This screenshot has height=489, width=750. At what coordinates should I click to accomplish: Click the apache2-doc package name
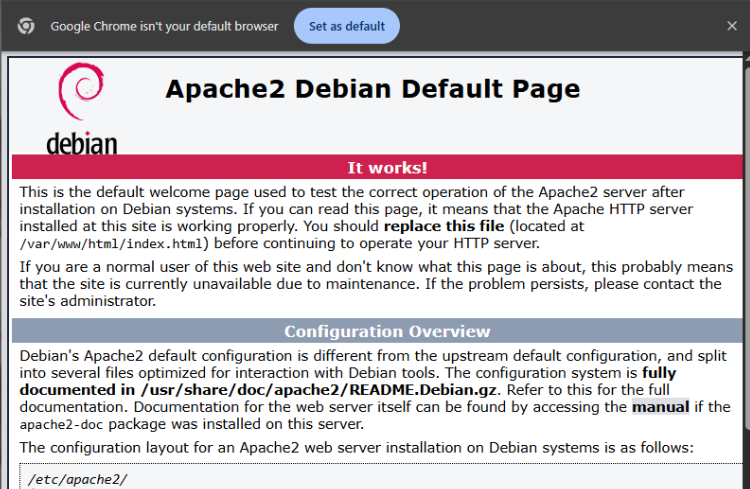coord(61,424)
